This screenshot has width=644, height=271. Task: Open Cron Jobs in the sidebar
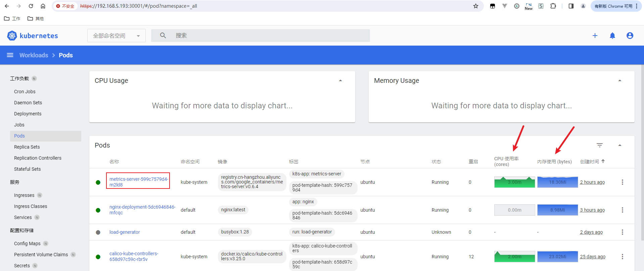(x=25, y=92)
